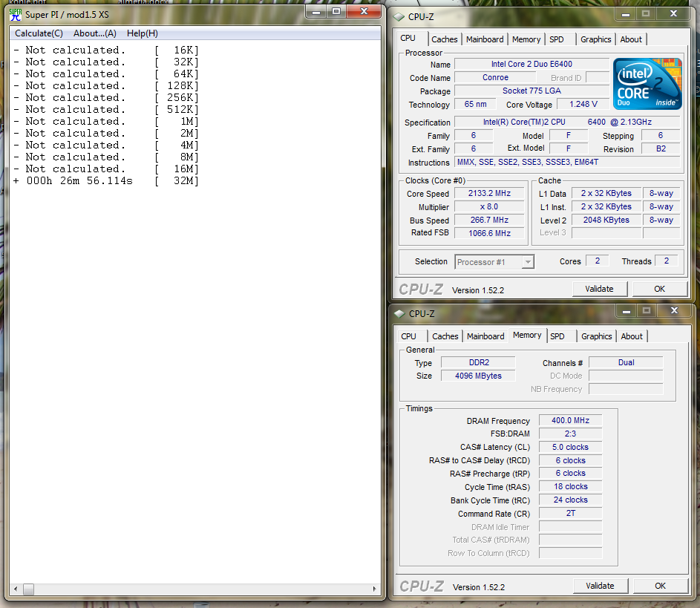Viewport: 700px width, 608px height.
Task: Open the Calculate(C) menu in Super PI
Action: click(39, 33)
